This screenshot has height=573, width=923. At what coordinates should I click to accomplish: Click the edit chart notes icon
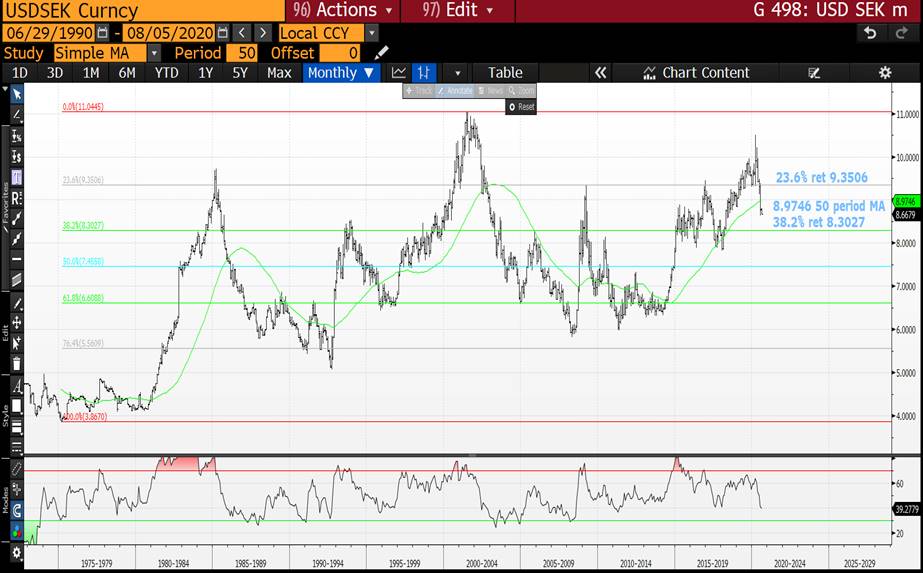click(814, 72)
